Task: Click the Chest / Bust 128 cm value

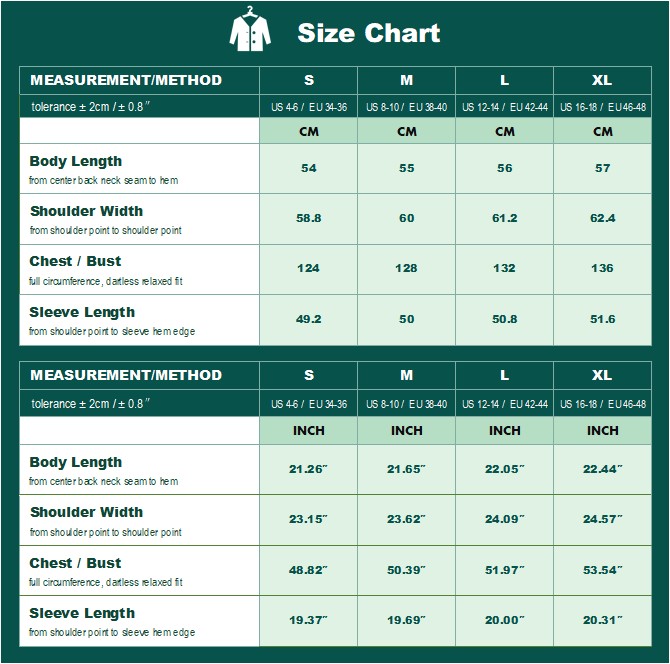Action: coord(406,268)
